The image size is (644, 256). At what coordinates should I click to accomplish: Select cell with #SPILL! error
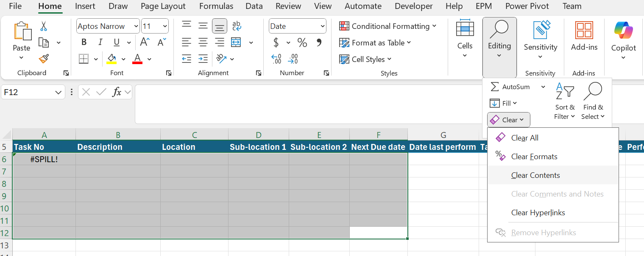pos(44,159)
